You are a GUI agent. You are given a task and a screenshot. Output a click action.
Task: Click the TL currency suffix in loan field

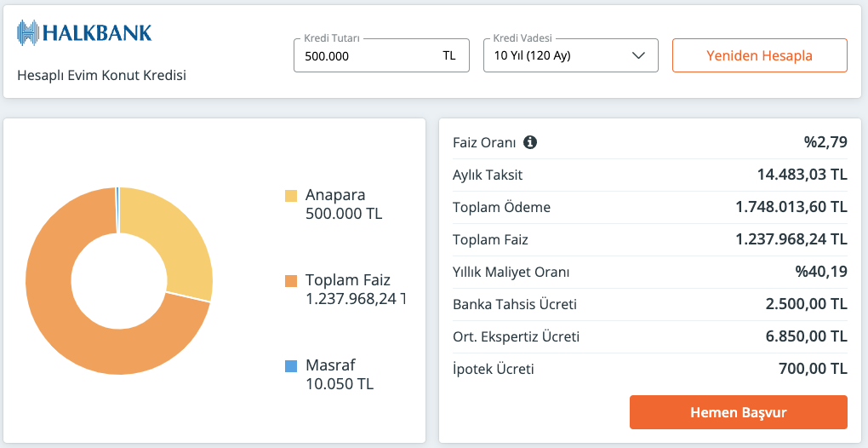click(449, 55)
